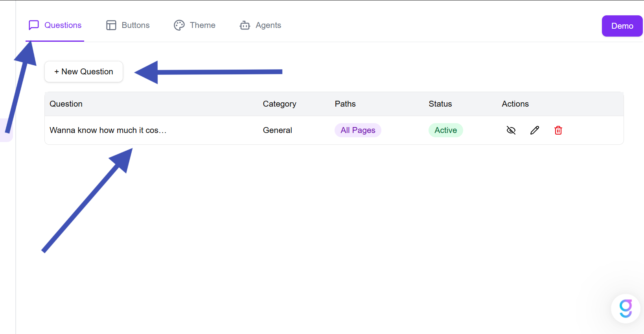
Task: Click the Active status badge
Action: click(x=445, y=130)
